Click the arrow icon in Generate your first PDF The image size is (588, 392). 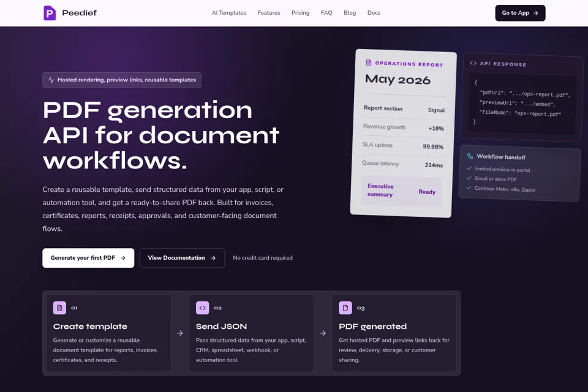point(123,258)
